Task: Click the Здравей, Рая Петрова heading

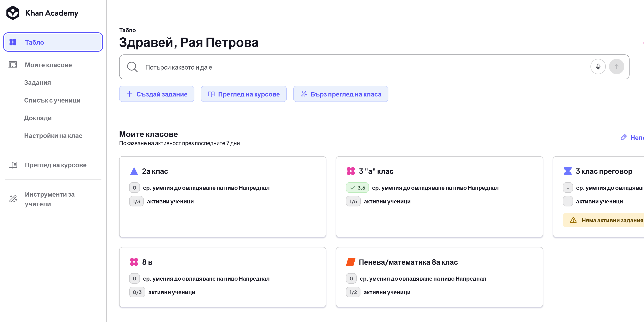Action: (x=189, y=42)
